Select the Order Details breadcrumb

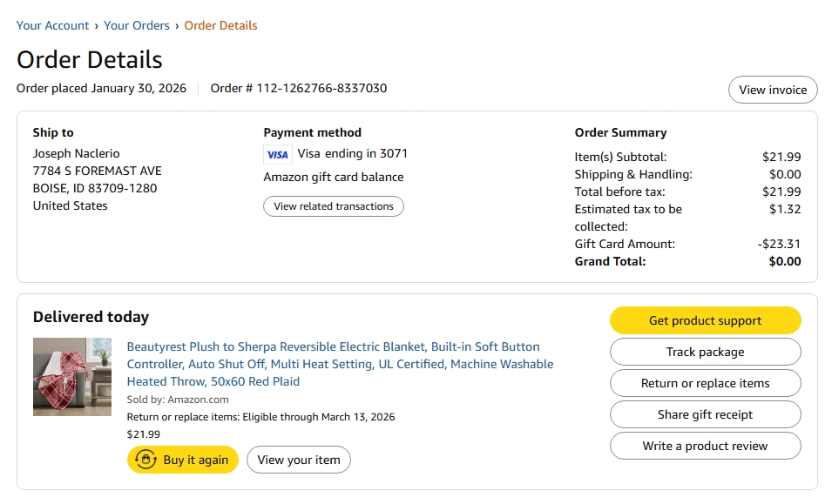pos(220,25)
